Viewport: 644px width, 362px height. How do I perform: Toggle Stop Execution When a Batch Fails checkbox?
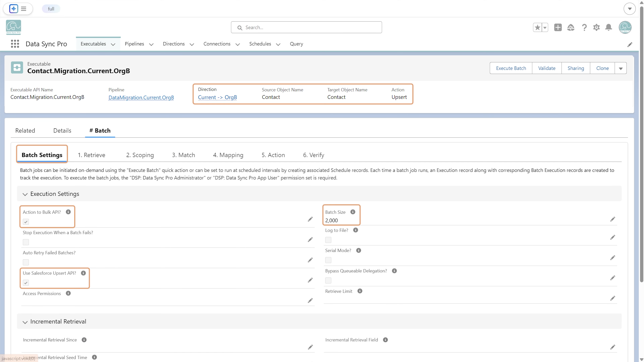pyautogui.click(x=26, y=242)
